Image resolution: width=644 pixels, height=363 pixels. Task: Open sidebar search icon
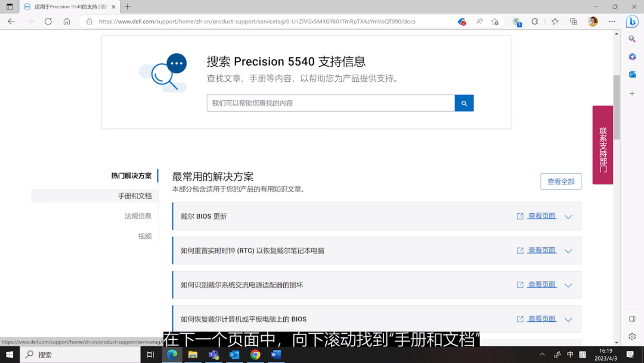632,39
